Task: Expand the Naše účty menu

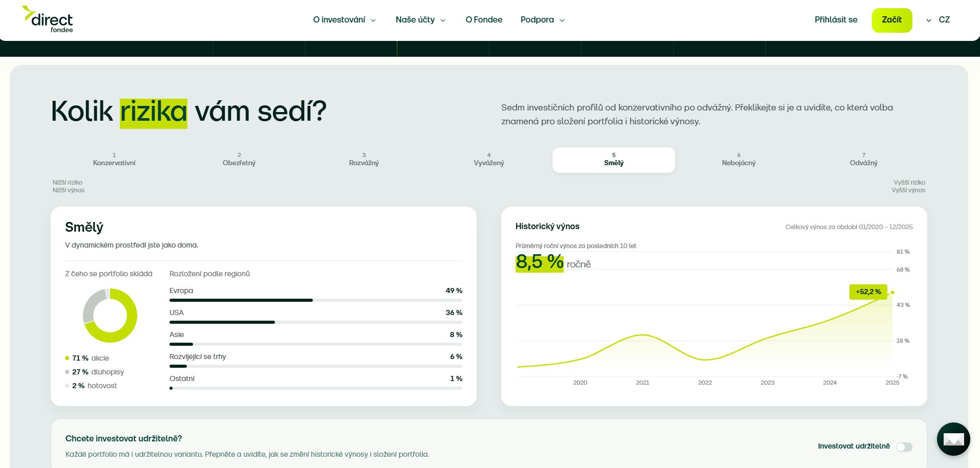Action: pyautogui.click(x=421, y=20)
